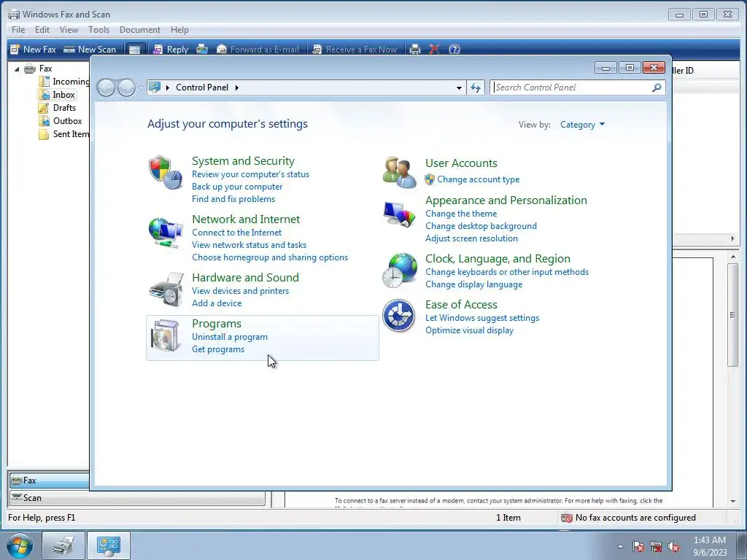Click the red delete icon in the Fax and Scan toolbar
Viewport: 747px width, 560px height.
point(434,50)
